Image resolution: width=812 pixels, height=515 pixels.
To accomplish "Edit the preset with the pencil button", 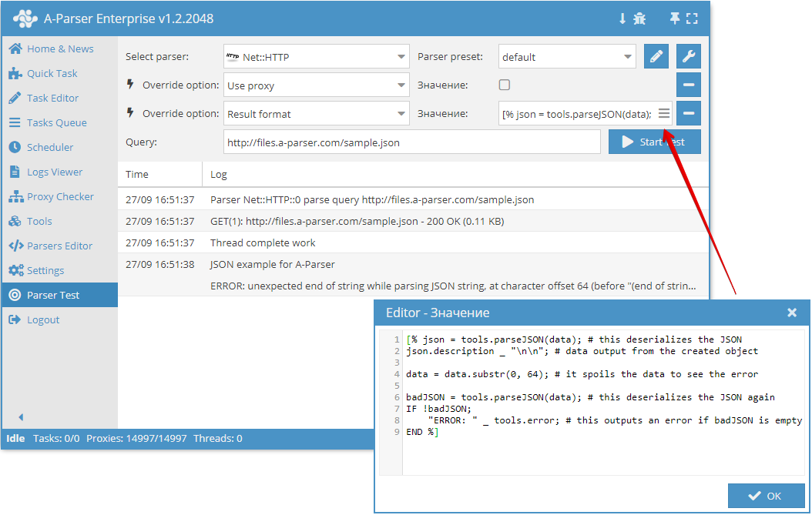I will tap(656, 56).
